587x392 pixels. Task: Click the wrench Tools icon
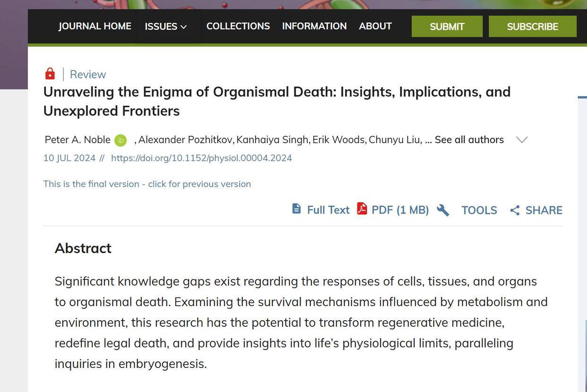click(x=443, y=210)
